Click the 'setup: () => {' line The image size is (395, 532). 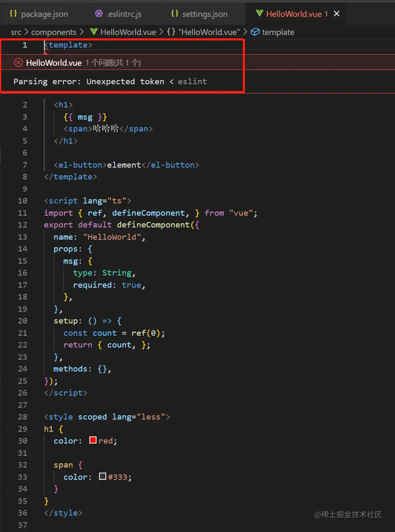(x=88, y=321)
